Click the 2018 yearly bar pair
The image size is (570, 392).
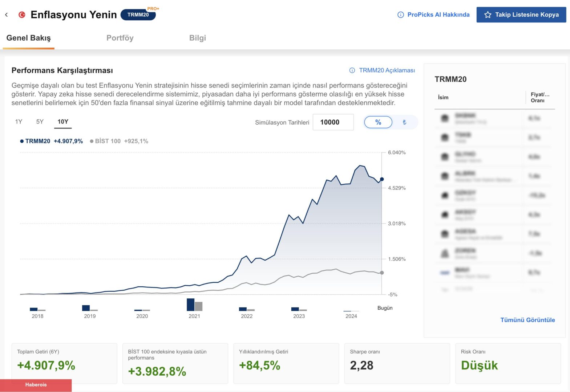point(37,309)
